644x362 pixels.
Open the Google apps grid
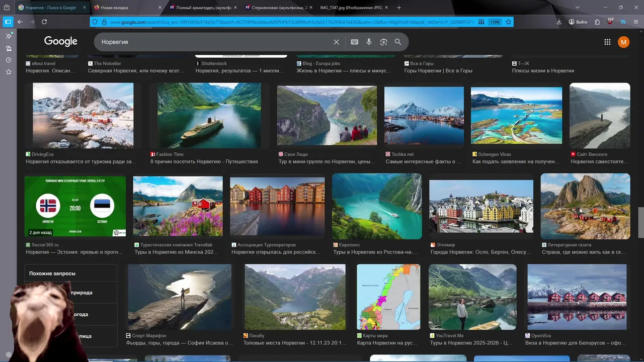[607, 42]
